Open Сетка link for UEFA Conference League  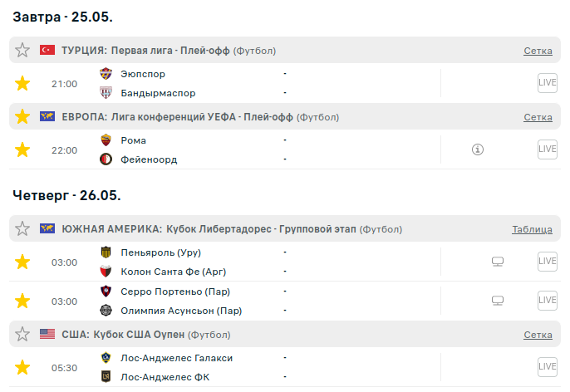[x=538, y=117]
